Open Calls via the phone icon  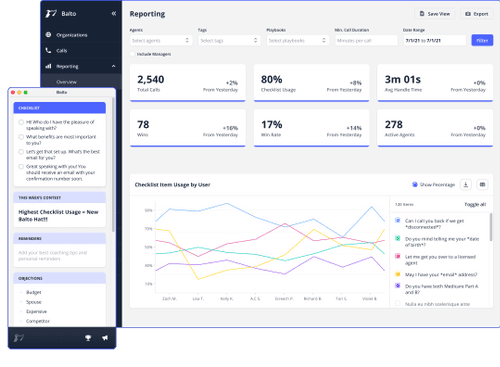point(48,50)
